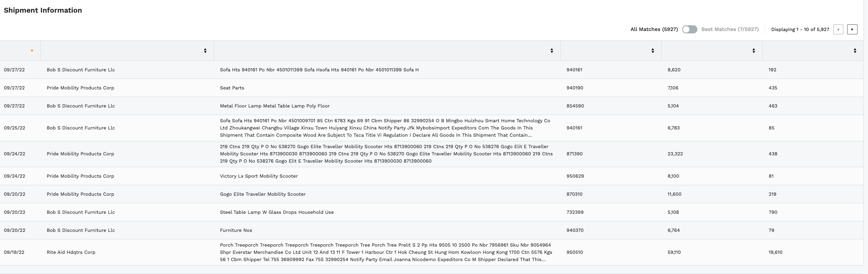Select the Furniture Nos description cell
Viewport: 868px width, 274px height.
(236, 231)
